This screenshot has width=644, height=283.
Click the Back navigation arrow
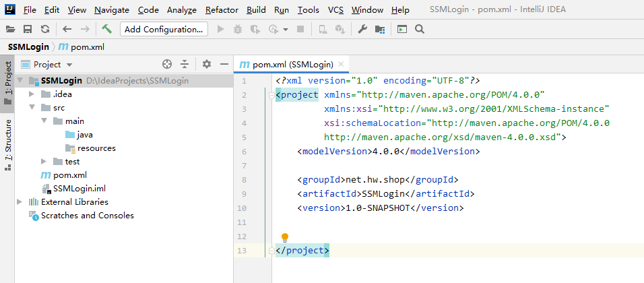coord(67,29)
